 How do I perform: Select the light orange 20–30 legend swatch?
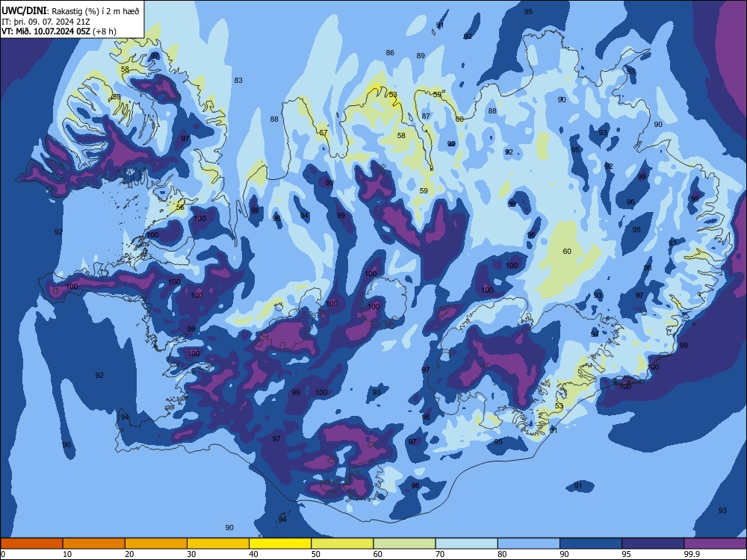pos(156,544)
